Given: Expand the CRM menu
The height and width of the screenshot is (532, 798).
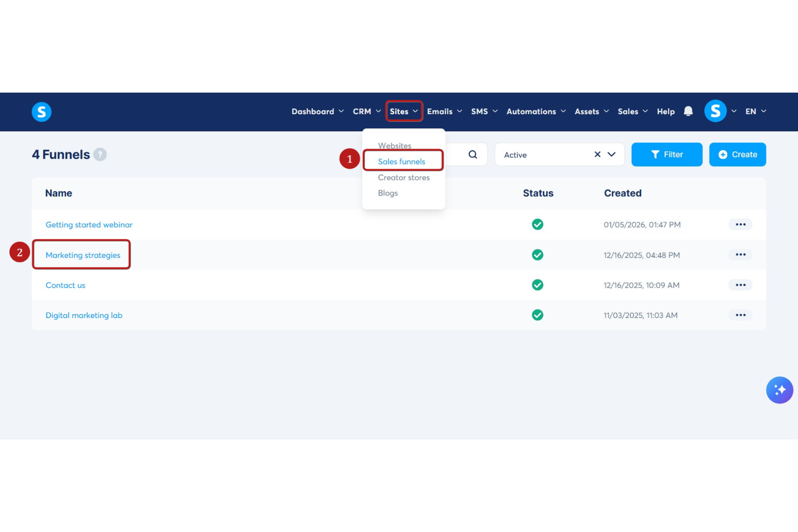Looking at the screenshot, I should pos(367,112).
